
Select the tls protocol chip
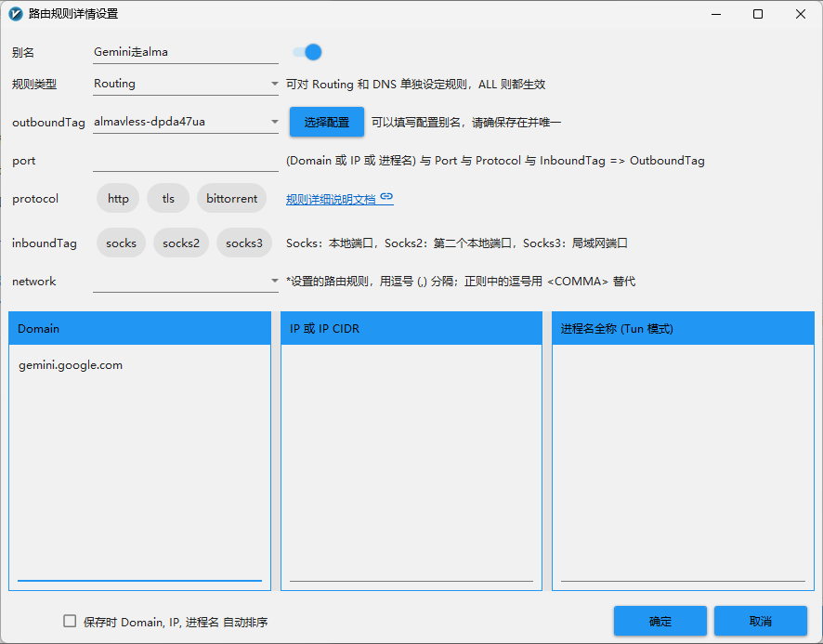(x=168, y=199)
